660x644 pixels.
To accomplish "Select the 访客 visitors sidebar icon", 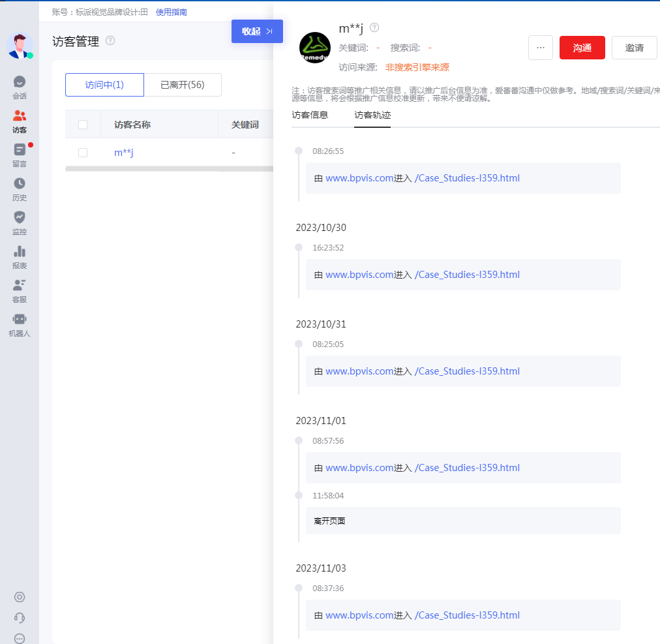I will click(x=20, y=121).
